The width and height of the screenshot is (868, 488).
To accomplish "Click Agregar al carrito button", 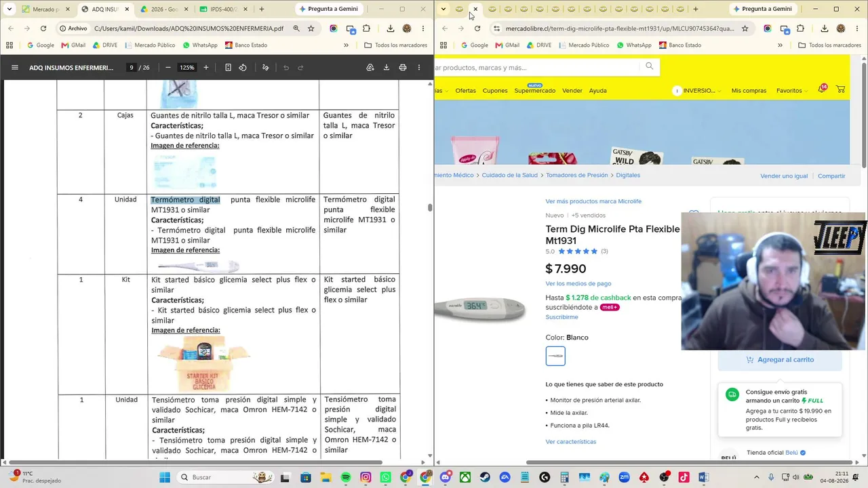I will [x=780, y=360].
